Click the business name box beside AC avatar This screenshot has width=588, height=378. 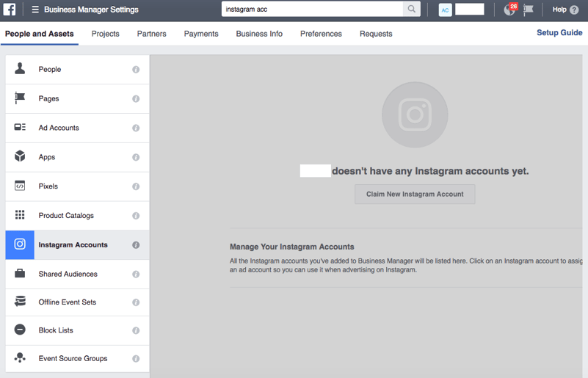click(x=470, y=10)
